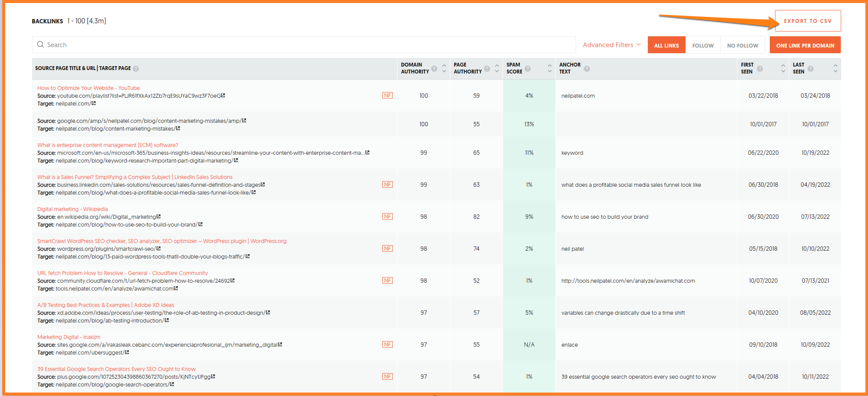Click the backlinks Search input field
The height and width of the screenshot is (396, 868).
pyautogui.click(x=303, y=45)
